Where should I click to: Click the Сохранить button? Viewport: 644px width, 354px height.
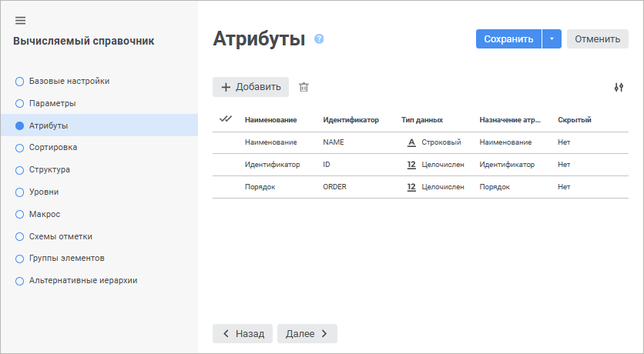tap(508, 39)
